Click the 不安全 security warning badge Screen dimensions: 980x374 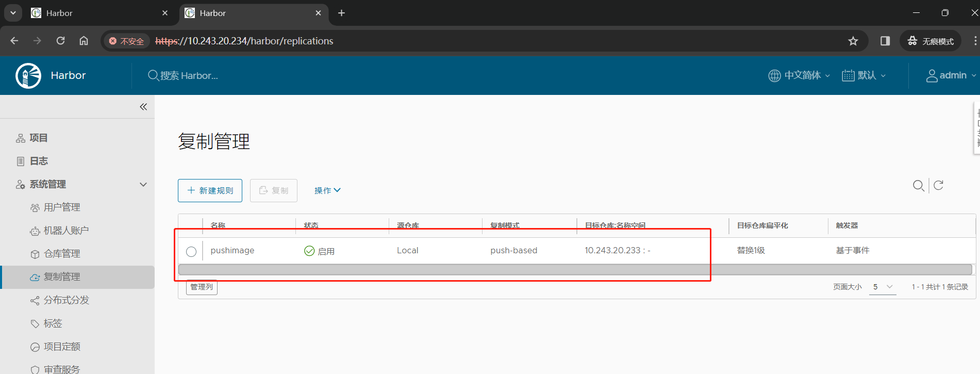click(126, 41)
